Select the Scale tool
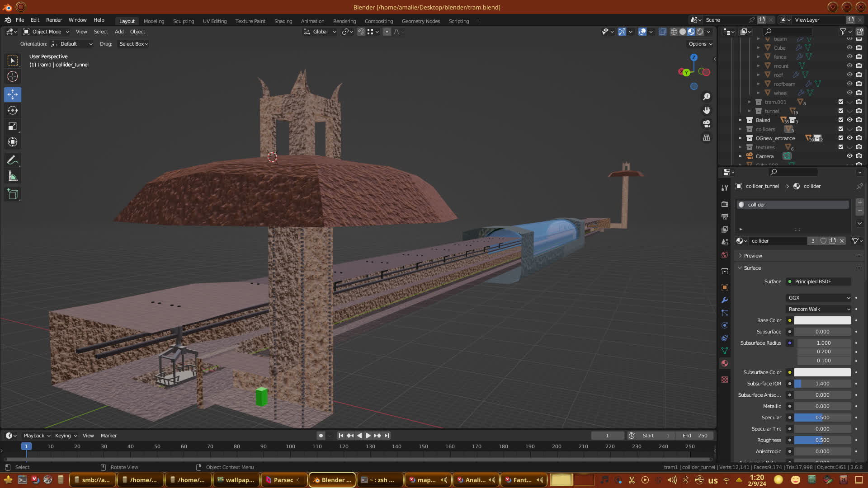The width and height of the screenshot is (868, 488). point(13,127)
